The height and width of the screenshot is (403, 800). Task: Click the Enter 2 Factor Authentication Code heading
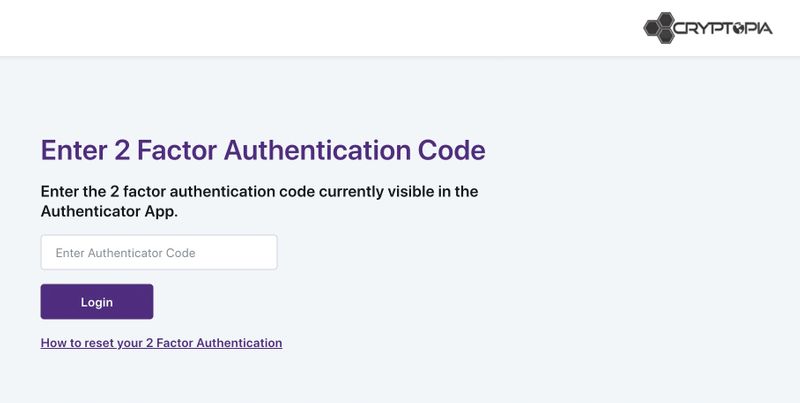pos(262,150)
